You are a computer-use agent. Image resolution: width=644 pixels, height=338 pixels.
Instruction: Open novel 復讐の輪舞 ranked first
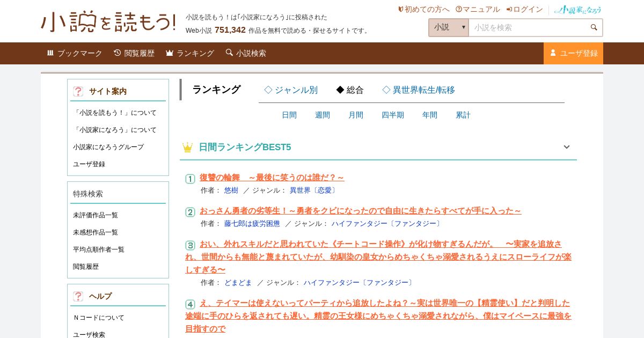point(272,178)
